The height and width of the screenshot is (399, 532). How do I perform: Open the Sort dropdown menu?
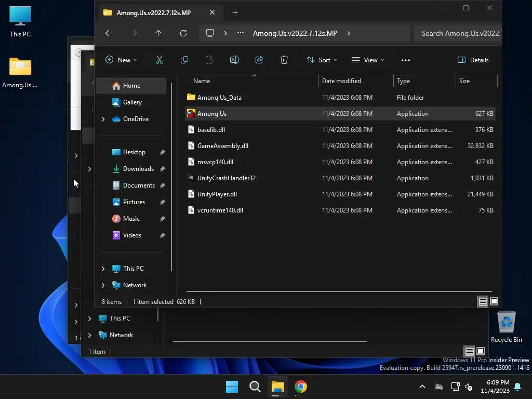[x=322, y=60]
